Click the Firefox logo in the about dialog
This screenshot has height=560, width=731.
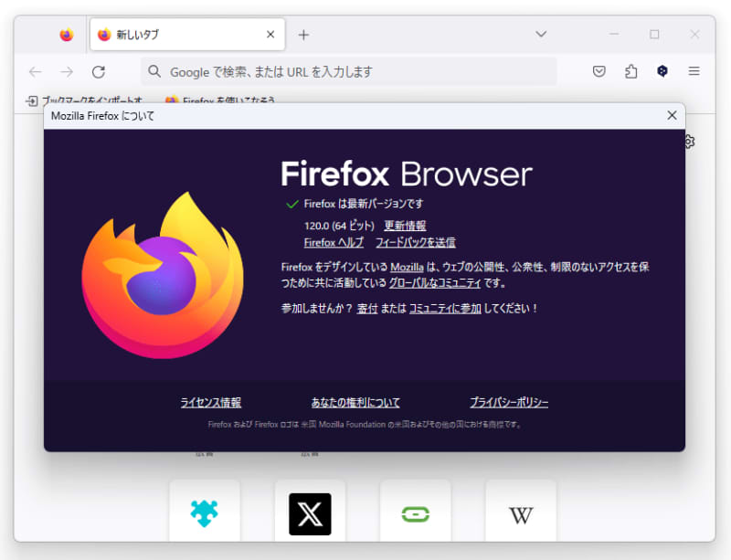[163, 275]
